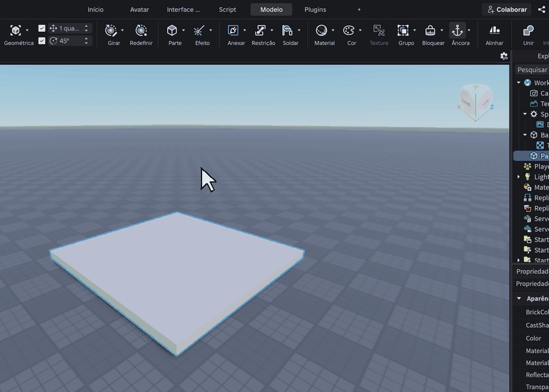Open the Bloquear dropdown arrow
The width and height of the screenshot is (549, 392).
(x=442, y=31)
